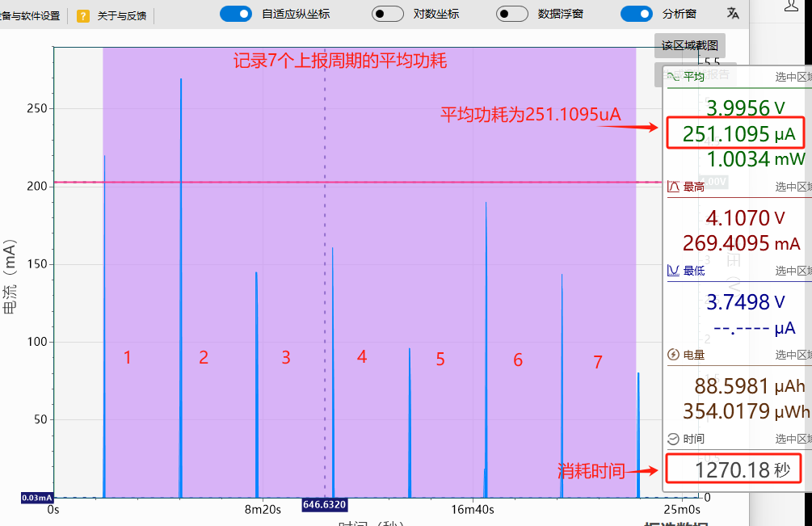The image size is (812, 526).
Task: Click the 50 current axis label
Action: tap(40, 419)
